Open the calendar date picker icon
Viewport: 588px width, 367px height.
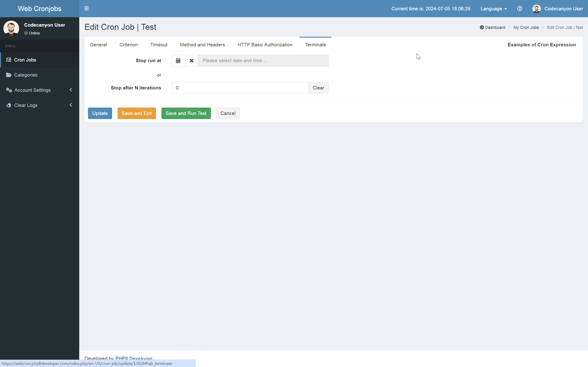pyautogui.click(x=178, y=60)
